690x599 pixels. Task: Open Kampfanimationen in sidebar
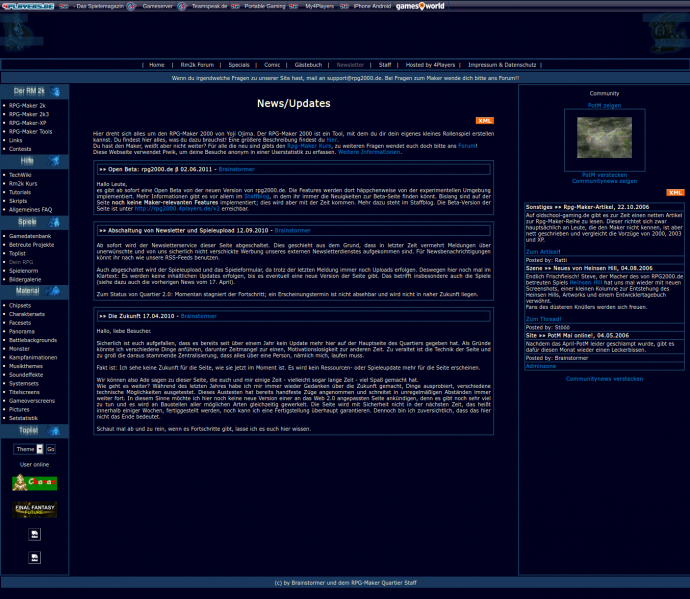tap(33, 357)
